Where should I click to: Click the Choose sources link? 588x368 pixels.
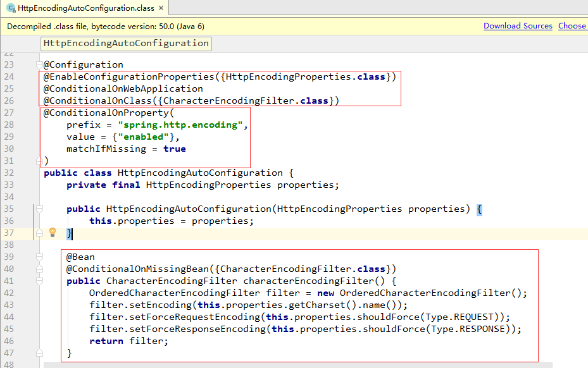coord(572,26)
